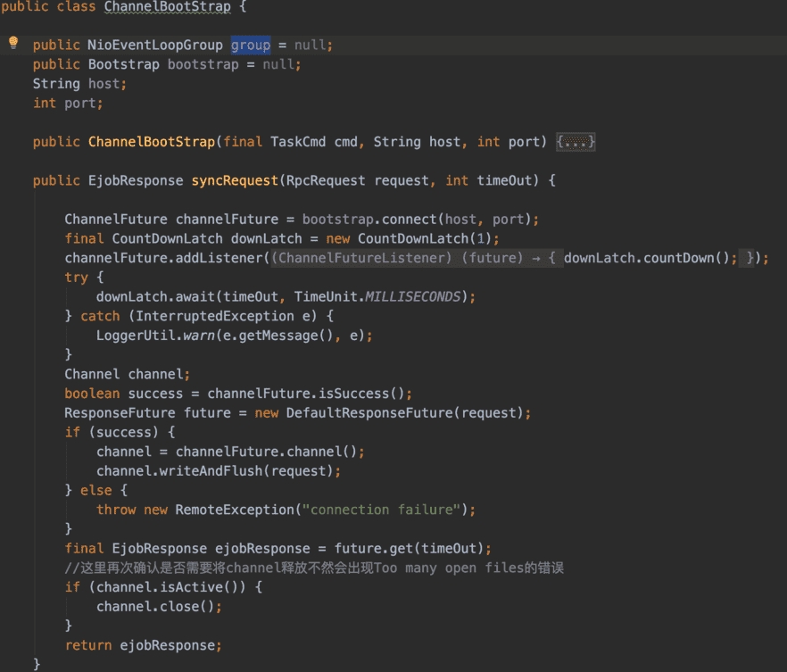Image resolution: width=787 pixels, height=672 pixels.
Task: Click the channel.writeAndFlush(request) line
Action: (219, 470)
